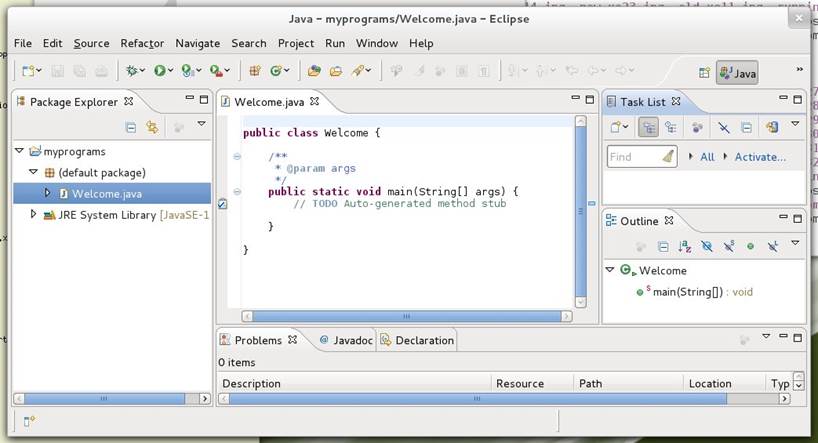818x443 pixels.
Task: Open the Run button dropdown arrow
Action: point(171,70)
